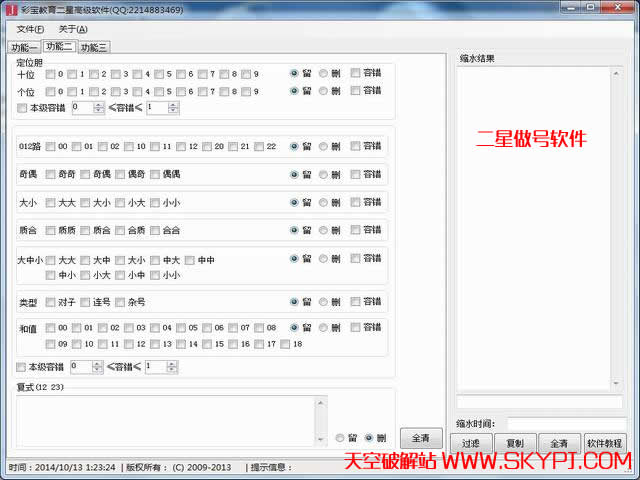Screen dimensions: 640x480
Task: Open the 关于(A) menu
Action: (73, 29)
